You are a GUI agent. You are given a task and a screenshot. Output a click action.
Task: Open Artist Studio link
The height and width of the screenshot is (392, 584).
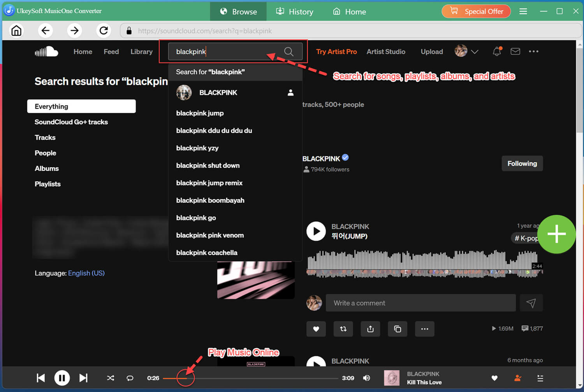click(386, 51)
